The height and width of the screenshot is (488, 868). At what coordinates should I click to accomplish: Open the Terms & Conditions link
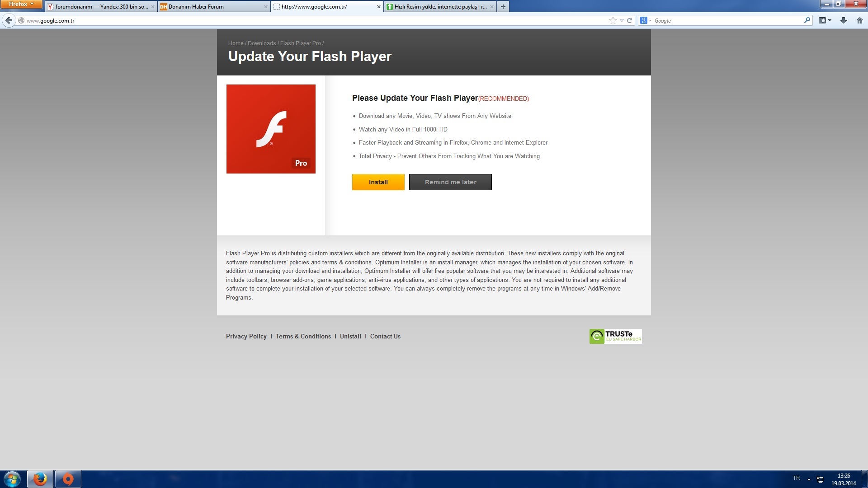point(303,337)
